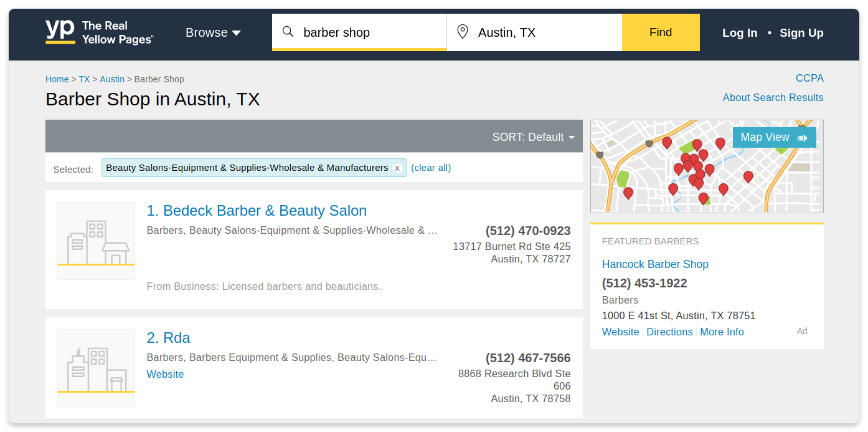Viewport: 868px width, 432px height.
Task: Get Directions to Hancock Barber Shop
Action: (669, 332)
